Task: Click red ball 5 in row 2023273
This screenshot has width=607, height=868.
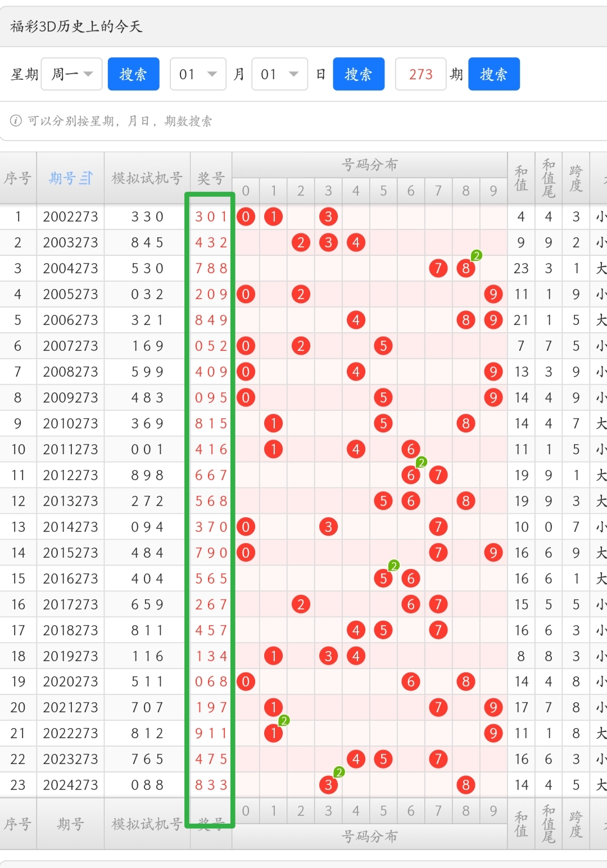Action: click(383, 759)
